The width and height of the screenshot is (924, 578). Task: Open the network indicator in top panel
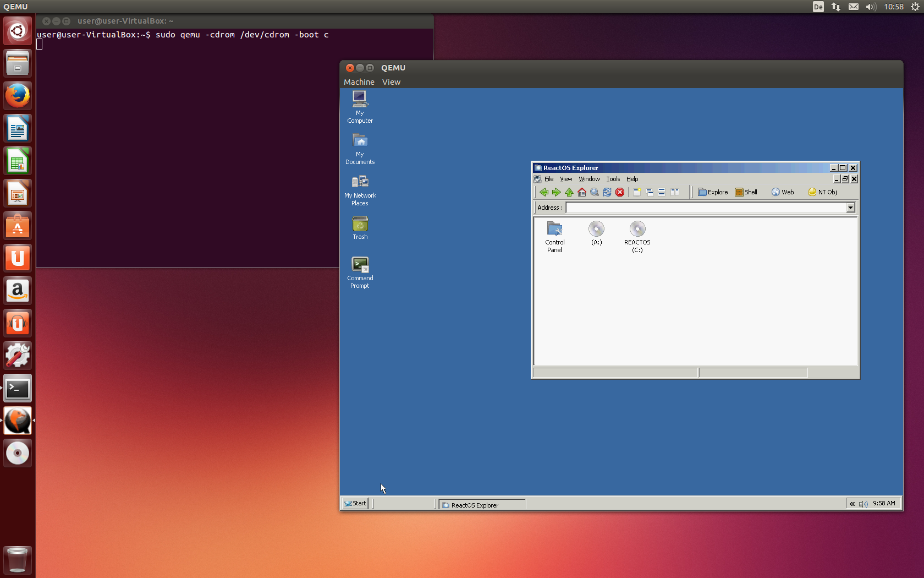click(x=836, y=7)
